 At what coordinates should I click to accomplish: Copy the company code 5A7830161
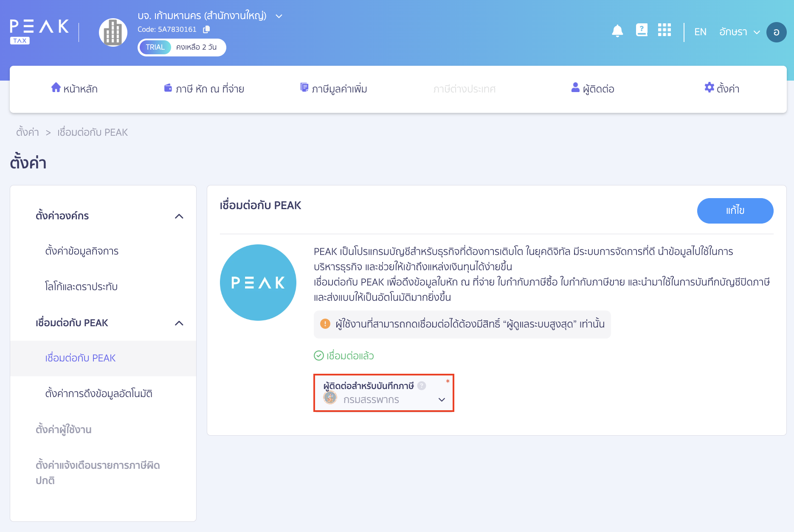pyautogui.click(x=206, y=29)
